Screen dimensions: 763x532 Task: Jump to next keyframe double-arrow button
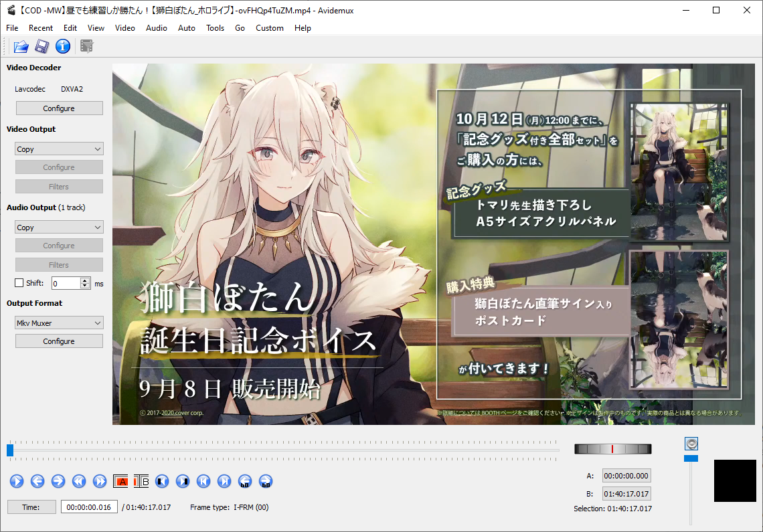100,481
